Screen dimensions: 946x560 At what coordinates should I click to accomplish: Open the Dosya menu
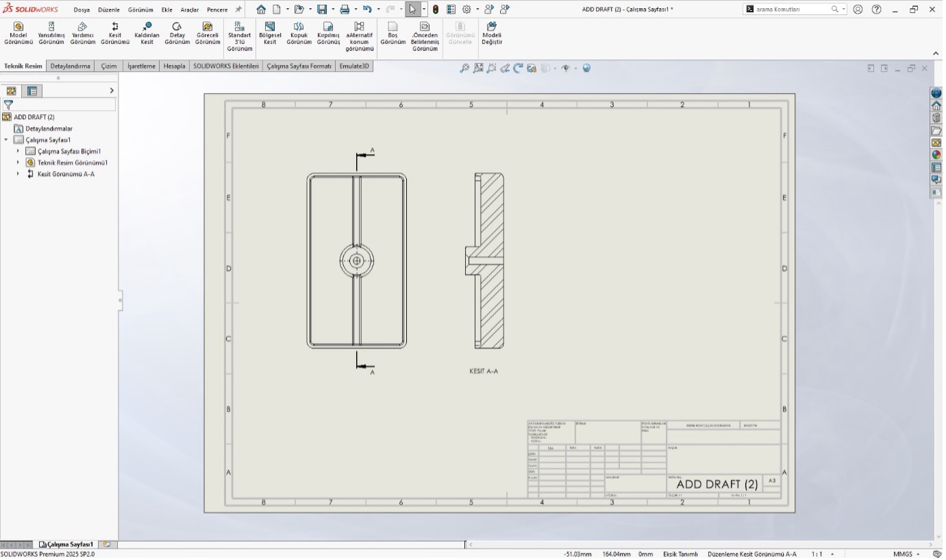point(82,10)
